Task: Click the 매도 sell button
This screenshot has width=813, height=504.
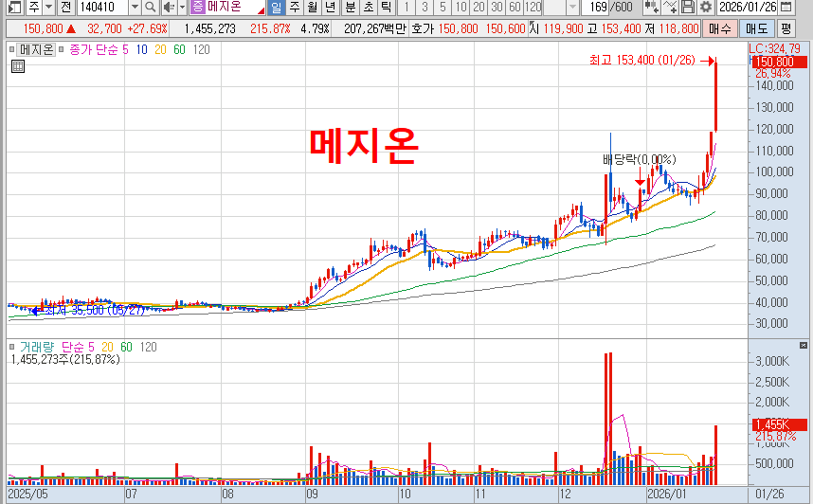Action: click(756, 28)
